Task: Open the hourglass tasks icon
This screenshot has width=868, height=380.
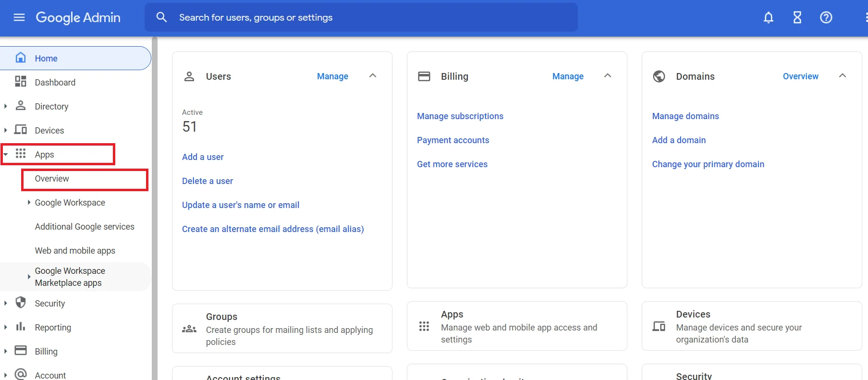Action: pos(797,18)
